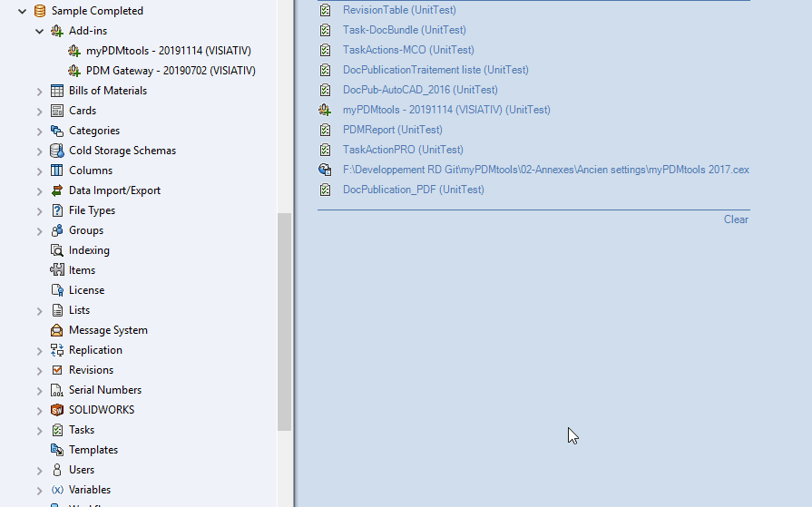Click the Serial Numbers icon
812x507 pixels.
tap(57, 390)
